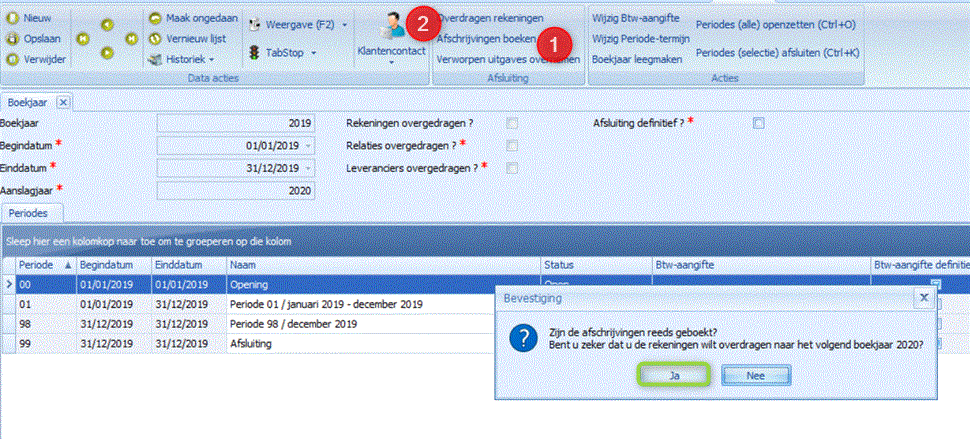970x439 pixels.
Task: Toggle the Relaties overgedragen checkbox
Action: [512, 146]
